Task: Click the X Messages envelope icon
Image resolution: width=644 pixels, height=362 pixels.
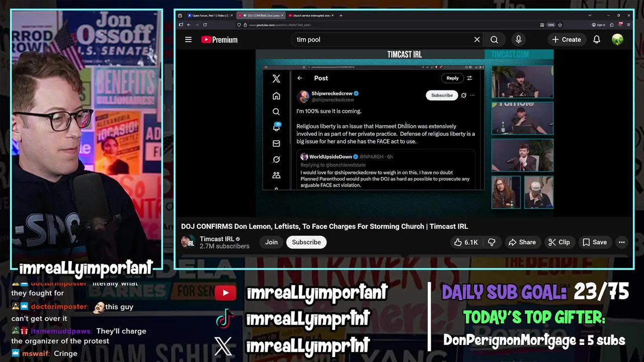Action: (276, 143)
